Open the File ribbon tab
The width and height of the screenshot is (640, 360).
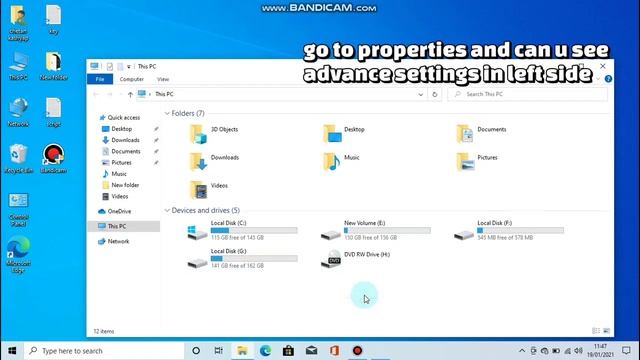coord(100,79)
